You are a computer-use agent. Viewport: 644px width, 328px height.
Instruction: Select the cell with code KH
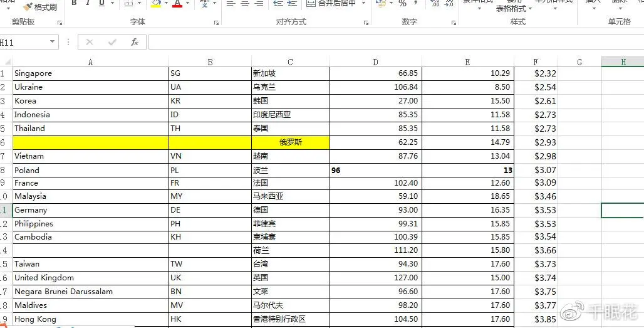(x=210, y=237)
